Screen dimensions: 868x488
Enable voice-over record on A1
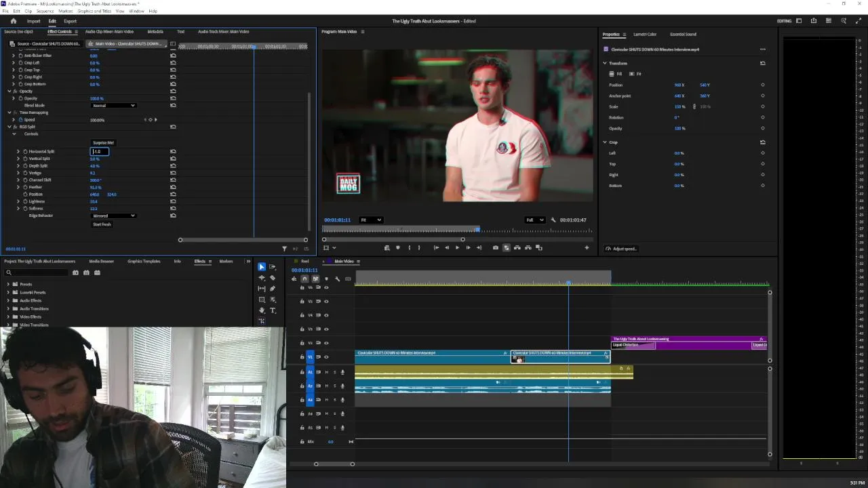[342, 372]
